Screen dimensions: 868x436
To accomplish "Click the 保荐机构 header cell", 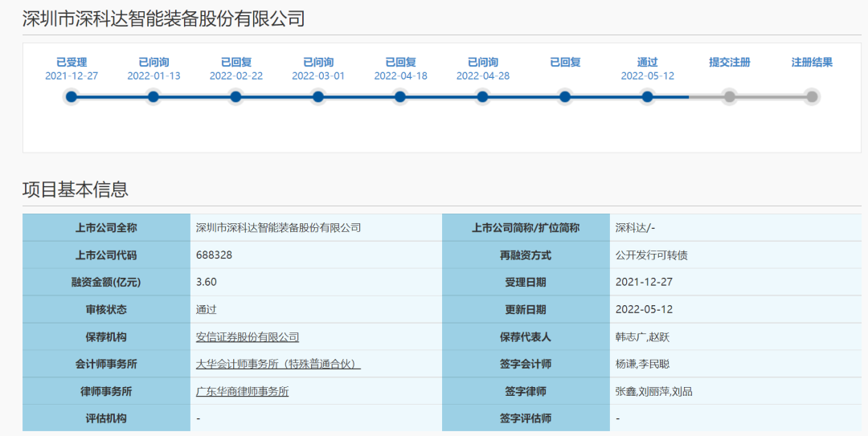I will coord(106,336).
